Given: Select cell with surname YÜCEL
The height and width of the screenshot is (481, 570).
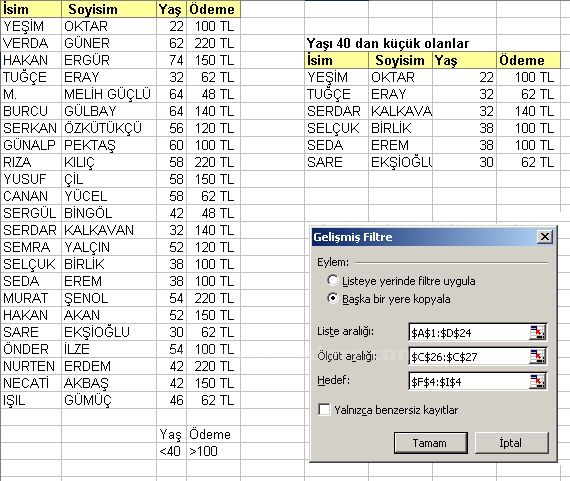Looking at the screenshot, I should coord(109,196).
